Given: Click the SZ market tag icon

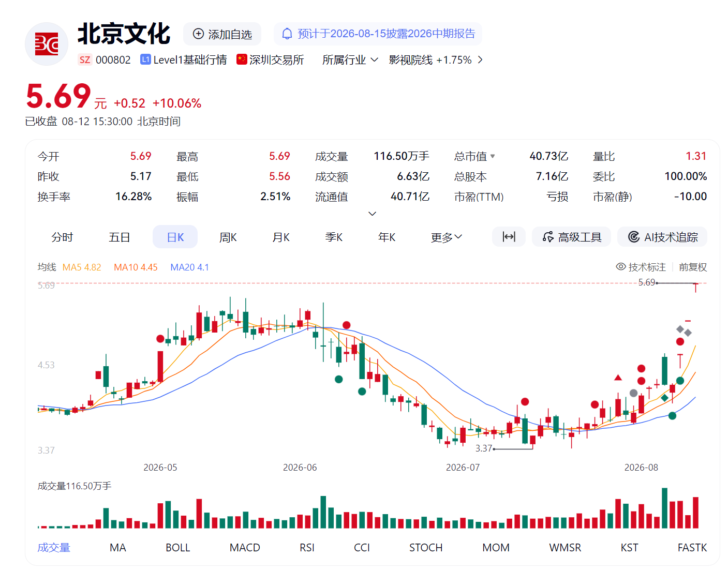Looking at the screenshot, I should click(85, 59).
